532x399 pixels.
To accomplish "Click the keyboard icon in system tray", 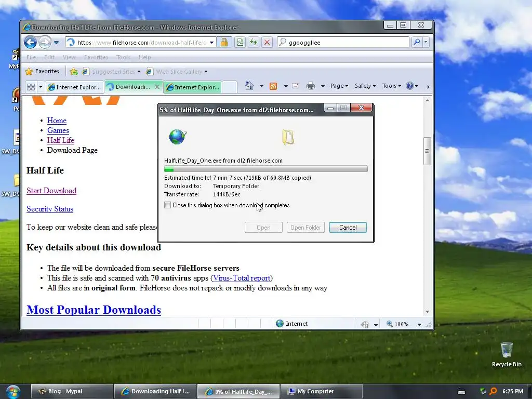I will point(461,392).
